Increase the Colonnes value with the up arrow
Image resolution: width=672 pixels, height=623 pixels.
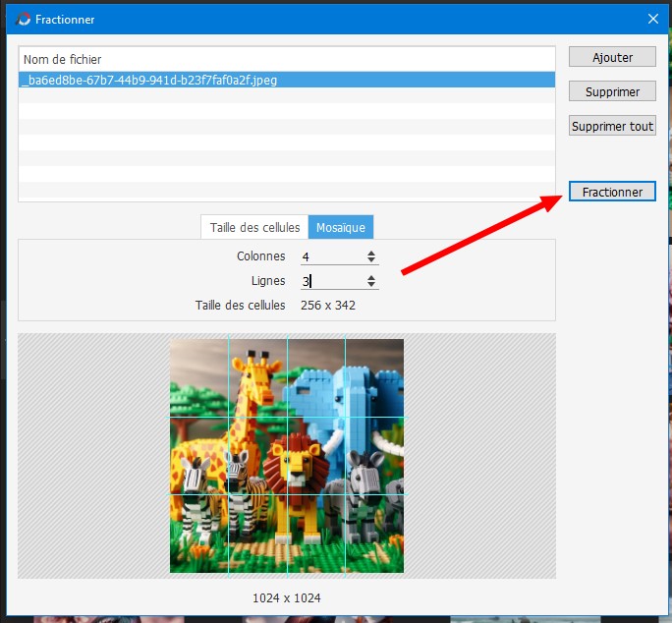tap(371, 253)
